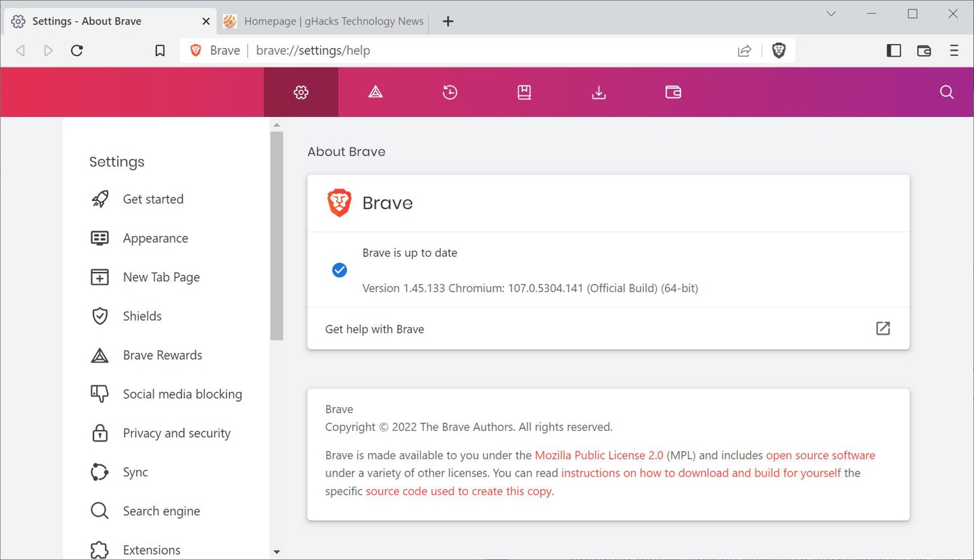Open the external link icon for Get help
974x560 pixels.
[x=883, y=329]
